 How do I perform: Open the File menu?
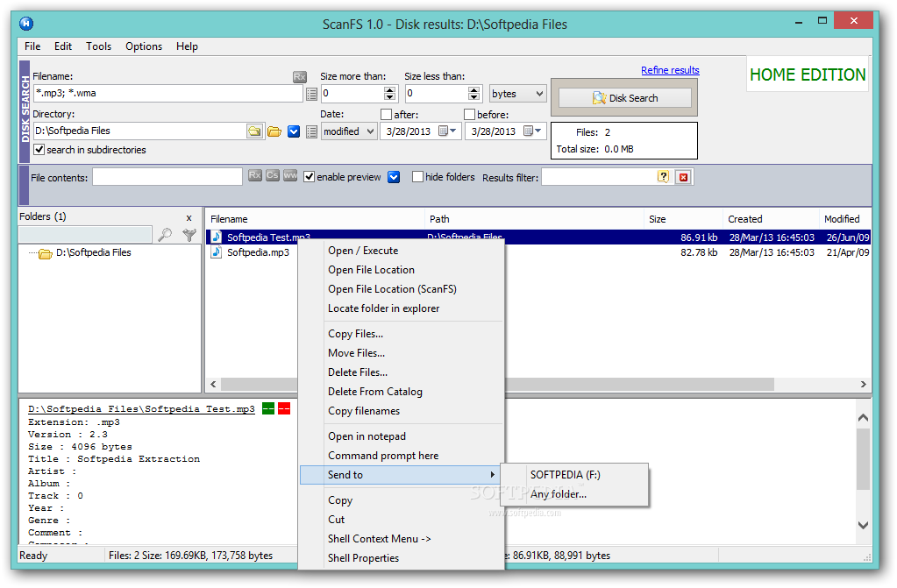32,46
